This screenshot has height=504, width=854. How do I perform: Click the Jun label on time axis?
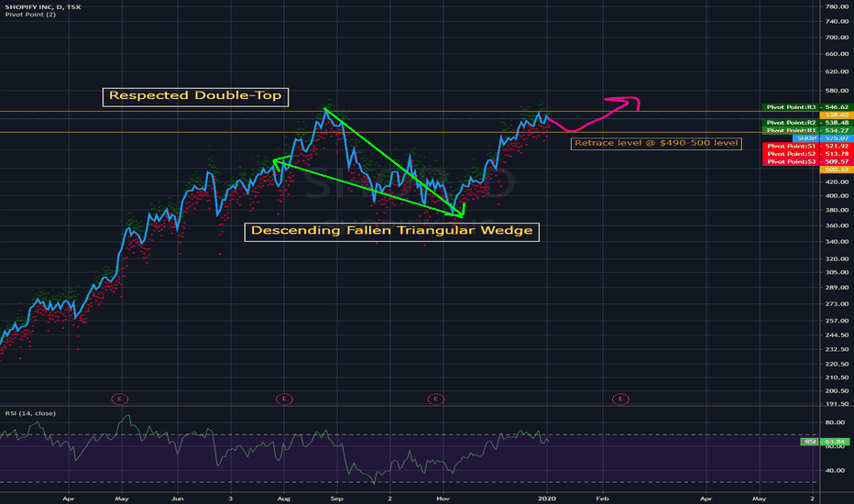click(177, 499)
